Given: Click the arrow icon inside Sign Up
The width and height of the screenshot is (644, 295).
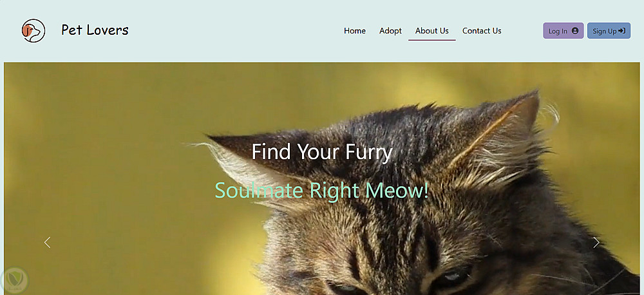Looking at the screenshot, I should pos(622,31).
